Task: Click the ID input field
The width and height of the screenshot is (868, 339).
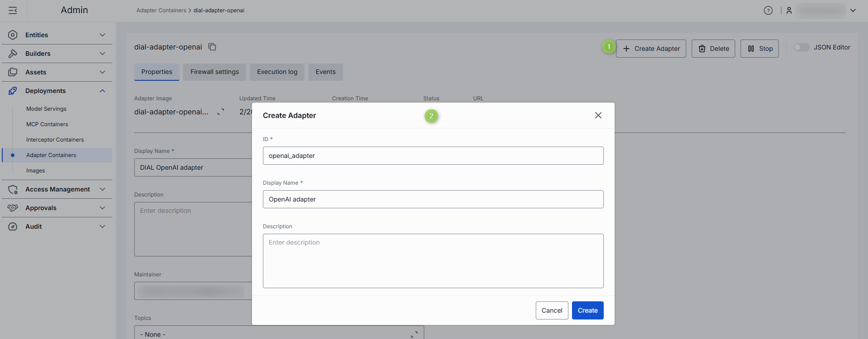Action: coord(433,156)
